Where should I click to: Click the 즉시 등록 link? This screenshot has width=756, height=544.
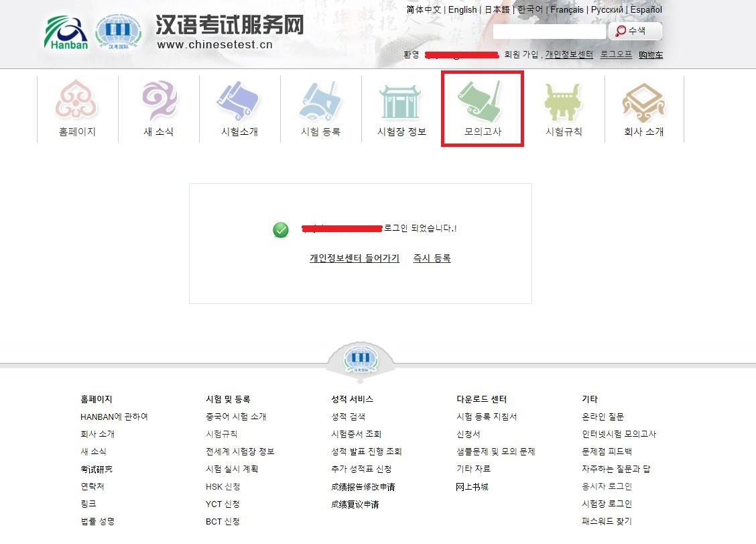[x=432, y=258]
